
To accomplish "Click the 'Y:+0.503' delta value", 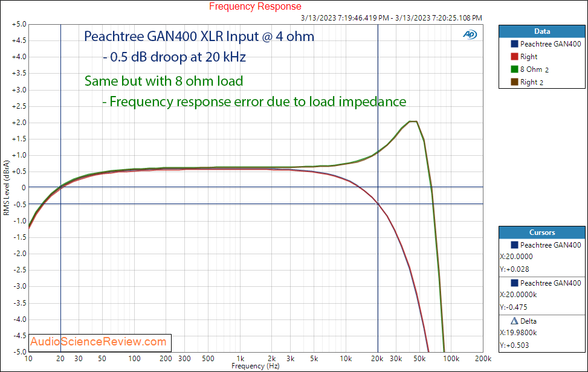I will point(514,345).
